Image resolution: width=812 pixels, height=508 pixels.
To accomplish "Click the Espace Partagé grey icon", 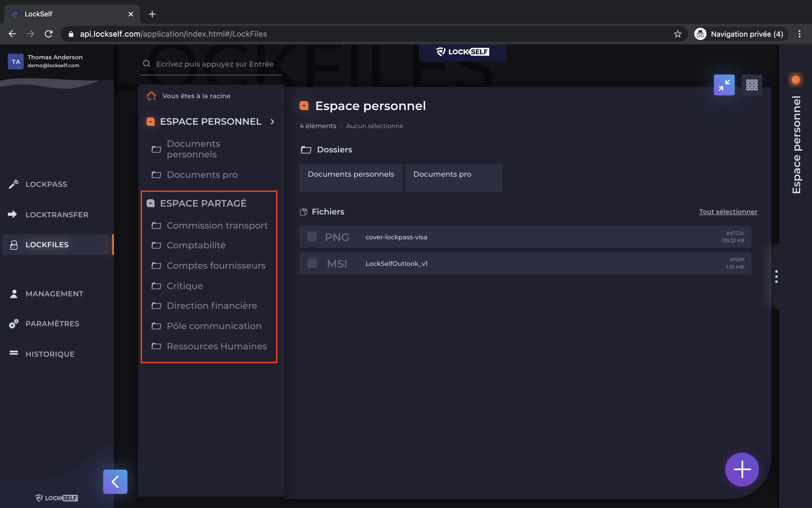I will [x=151, y=203].
